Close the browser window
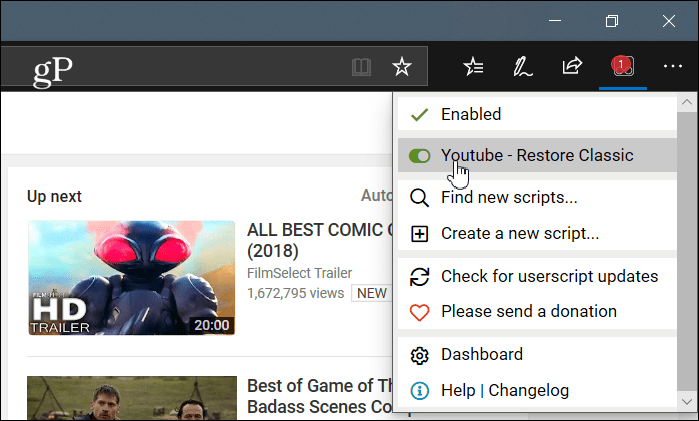Viewport: 699px width, 421px height. coord(669,21)
